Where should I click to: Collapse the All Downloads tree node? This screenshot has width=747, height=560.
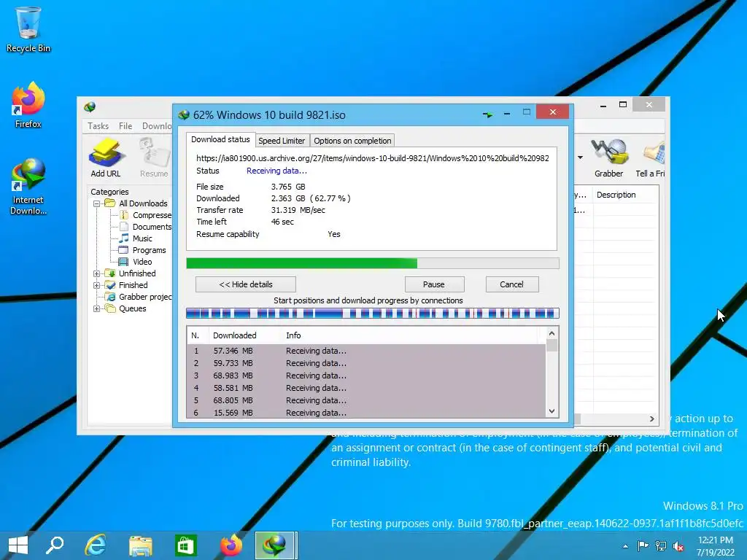pos(96,203)
